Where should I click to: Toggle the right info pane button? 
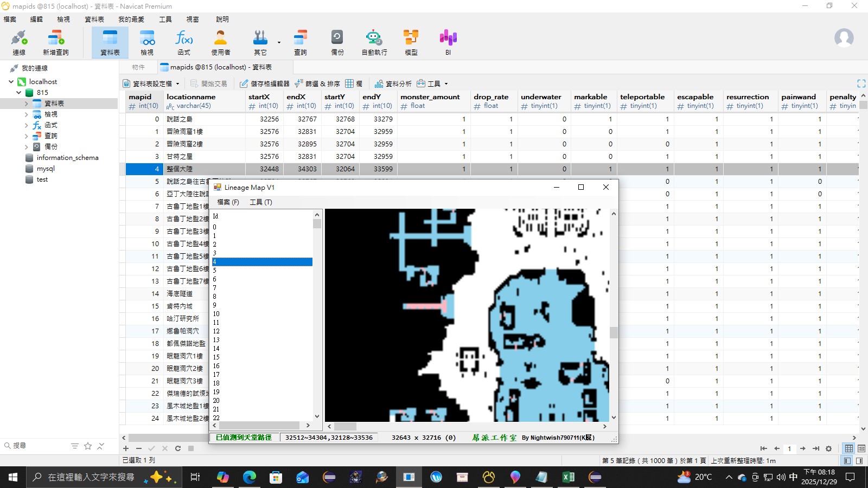(x=859, y=460)
